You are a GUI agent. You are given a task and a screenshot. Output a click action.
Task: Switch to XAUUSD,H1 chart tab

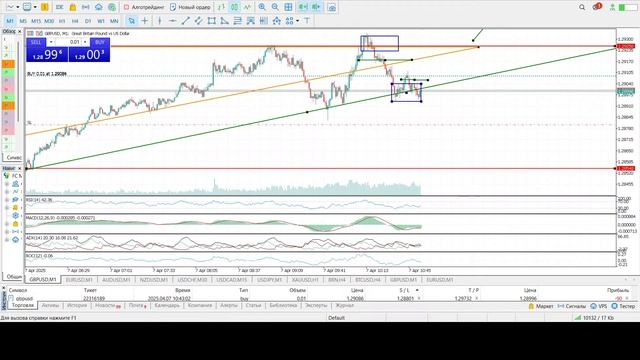click(305, 280)
